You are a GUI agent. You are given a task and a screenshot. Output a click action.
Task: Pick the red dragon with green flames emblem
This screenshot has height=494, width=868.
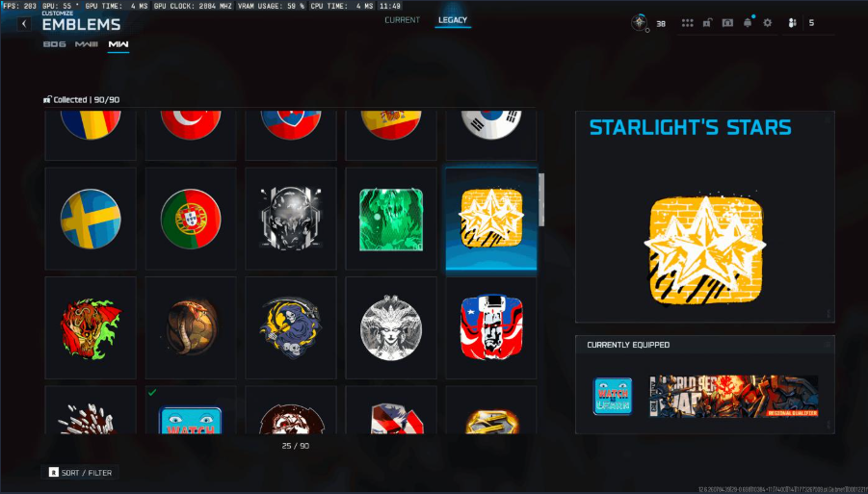[x=91, y=328]
